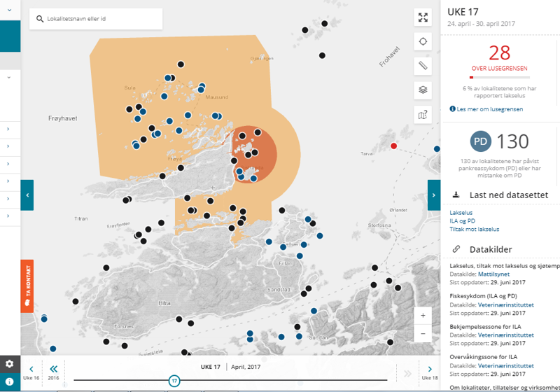Open the settings gear
The image size is (560, 392).
tap(10, 364)
